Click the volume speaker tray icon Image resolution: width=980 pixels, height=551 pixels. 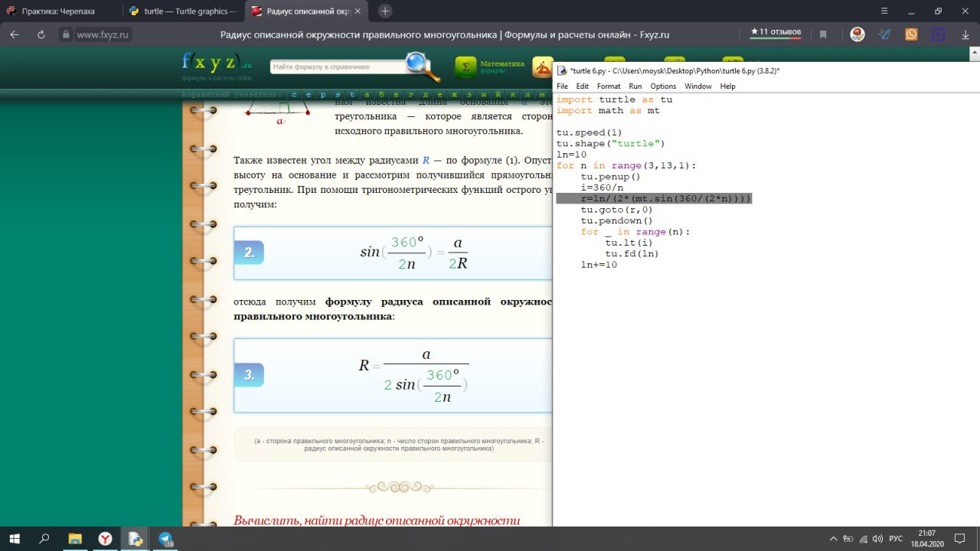876,539
